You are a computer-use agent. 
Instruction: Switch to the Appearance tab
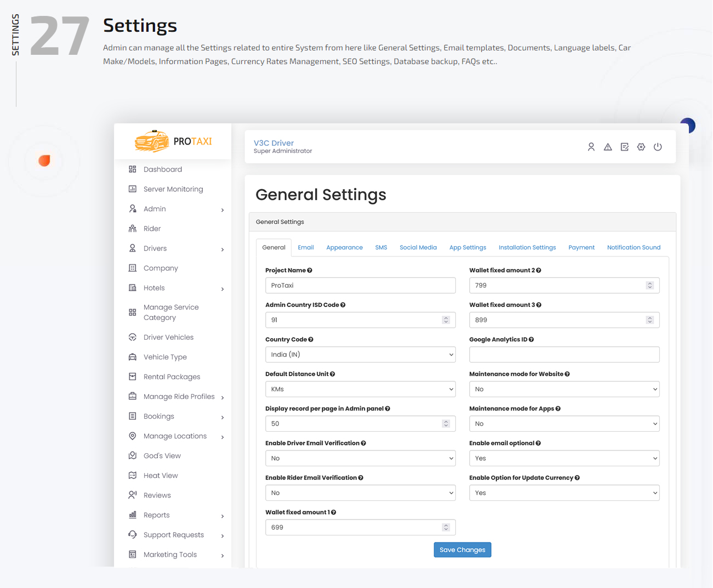pos(345,247)
